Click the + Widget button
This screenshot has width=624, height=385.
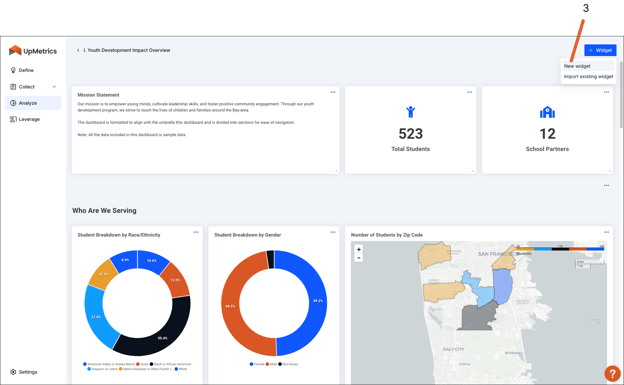[x=600, y=50]
